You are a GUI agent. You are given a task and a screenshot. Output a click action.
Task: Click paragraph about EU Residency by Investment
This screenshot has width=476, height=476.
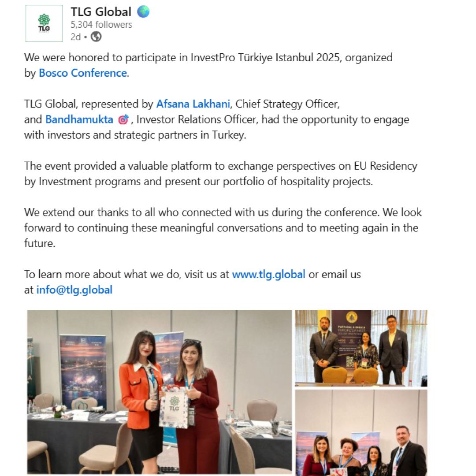220,174
